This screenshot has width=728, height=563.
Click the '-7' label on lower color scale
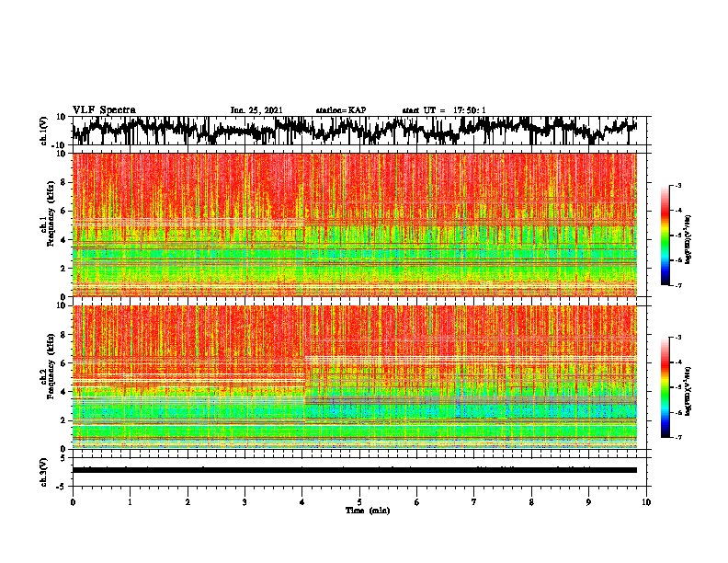[x=677, y=438]
